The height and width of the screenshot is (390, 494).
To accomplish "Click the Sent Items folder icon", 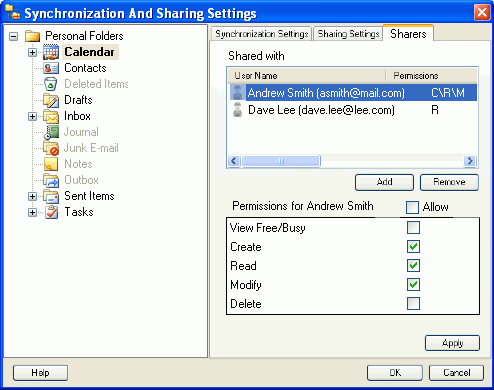I will pyautogui.click(x=51, y=196).
